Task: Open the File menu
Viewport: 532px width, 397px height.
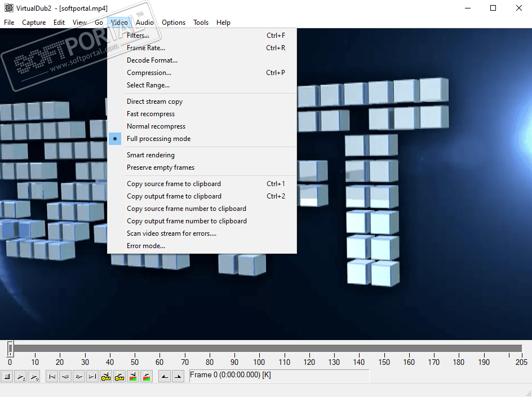Action: pyautogui.click(x=9, y=23)
